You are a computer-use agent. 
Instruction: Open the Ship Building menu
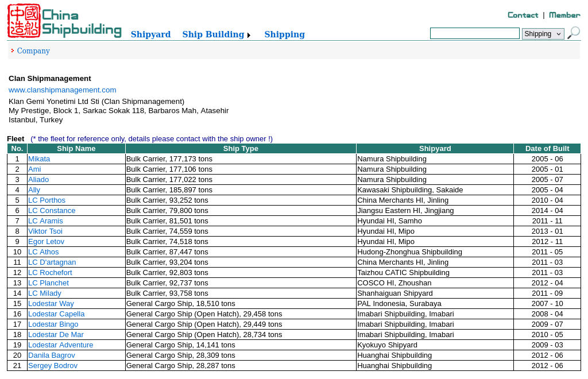[213, 34]
